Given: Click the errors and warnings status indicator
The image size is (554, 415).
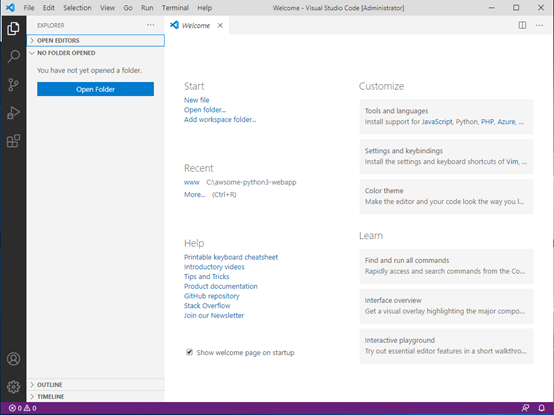Looking at the screenshot, I should [x=22, y=408].
